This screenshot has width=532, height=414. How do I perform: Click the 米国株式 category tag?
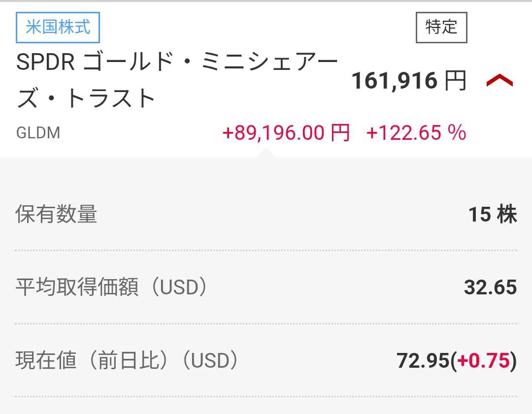click(x=58, y=27)
